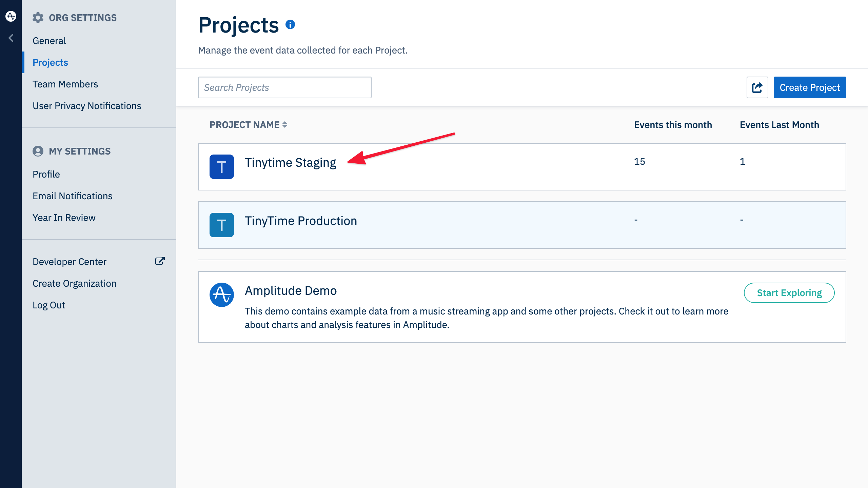This screenshot has width=868, height=488.
Task: Select the Projects menu item
Action: tap(51, 62)
